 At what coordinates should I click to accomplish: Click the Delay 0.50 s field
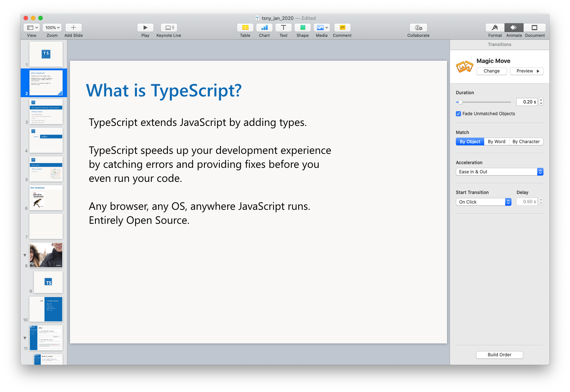(x=527, y=202)
